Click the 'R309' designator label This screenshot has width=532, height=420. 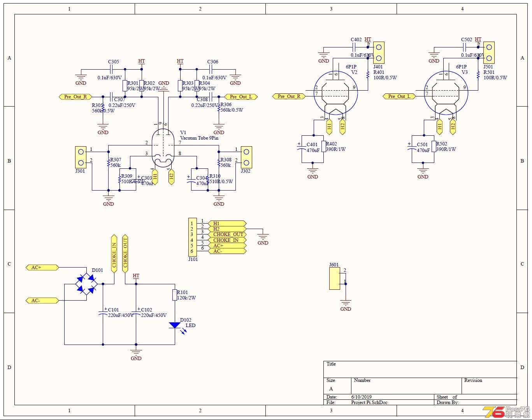(x=127, y=176)
